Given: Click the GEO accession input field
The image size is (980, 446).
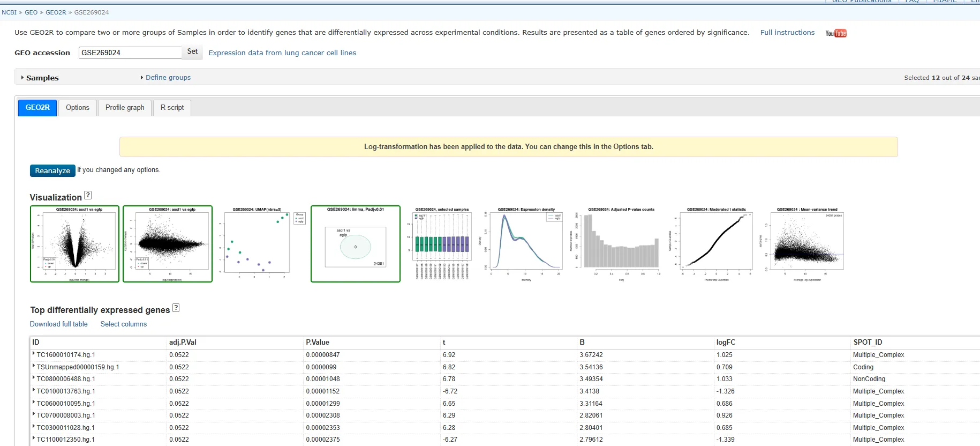Looking at the screenshot, I should pos(130,53).
